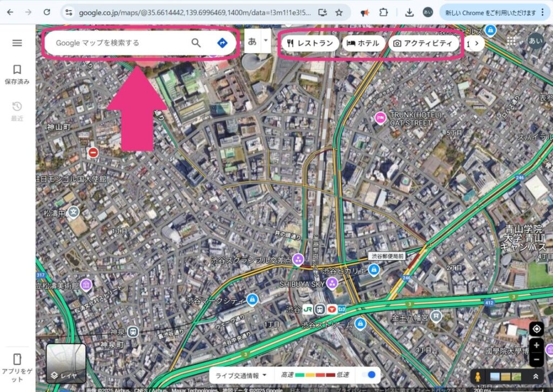The width and height of the screenshot is (553, 392).
Task: Click the 神泉 station train icon
Action: (x=133, y=332)
